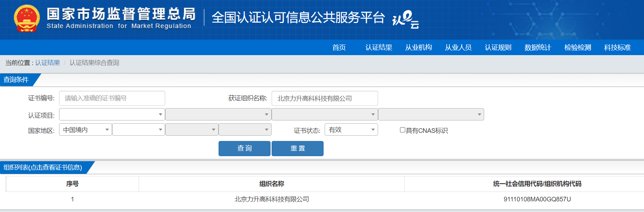Viewport: 644px width, 212px height.
Task: Click the 认e云 logo icon
Action: [x=406, y=19]
